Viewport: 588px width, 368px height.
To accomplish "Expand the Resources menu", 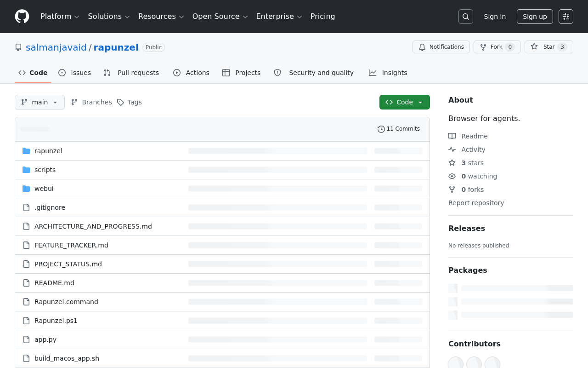I will [161, 17].
